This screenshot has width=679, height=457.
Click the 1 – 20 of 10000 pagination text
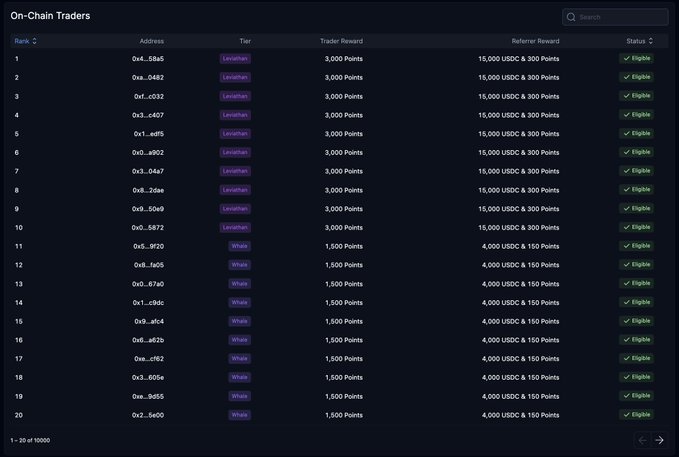click(30, 440)
